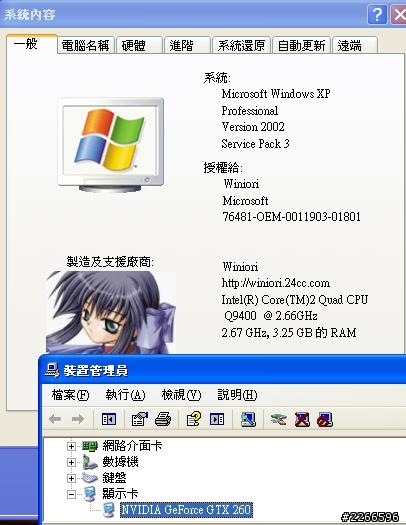Image resolution: width=406 pixels, height=525 pixels.
Task: Click the modem category icon
Action: click(x=90, y=462)
